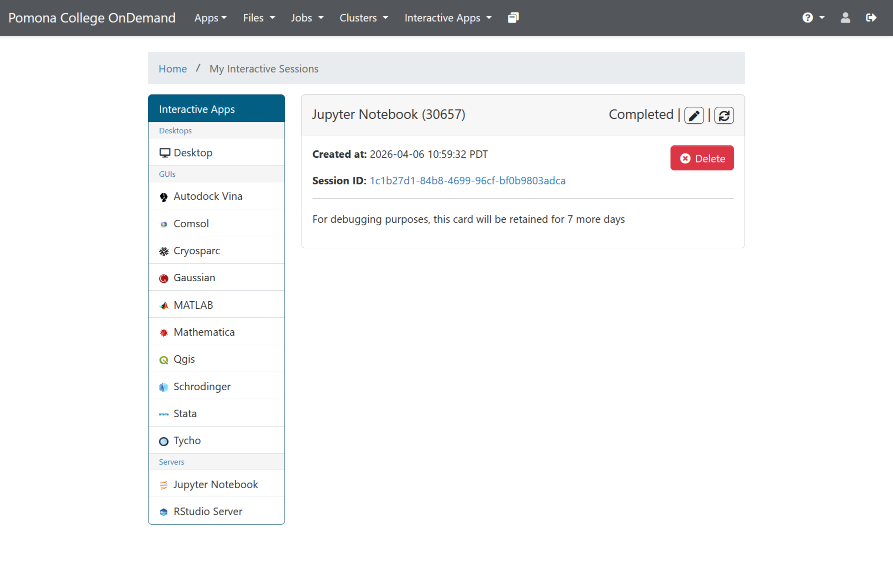Screen dimensions: 893x588
Task: Open the Session ID link
Action: [x=467, y=181]
